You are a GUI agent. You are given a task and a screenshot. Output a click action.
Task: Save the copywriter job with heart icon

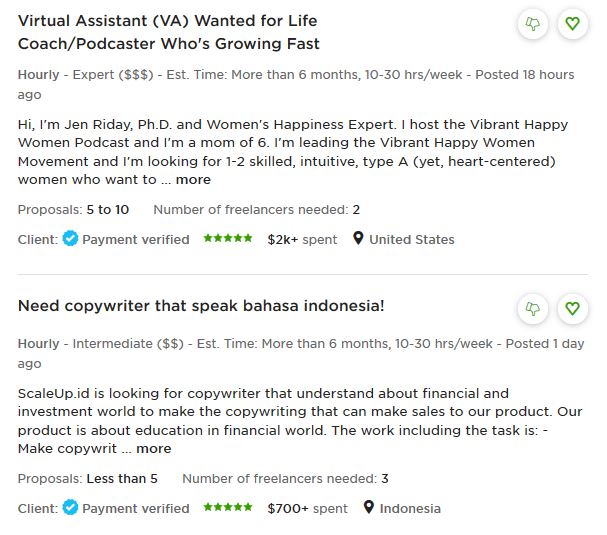pos(572,309)
